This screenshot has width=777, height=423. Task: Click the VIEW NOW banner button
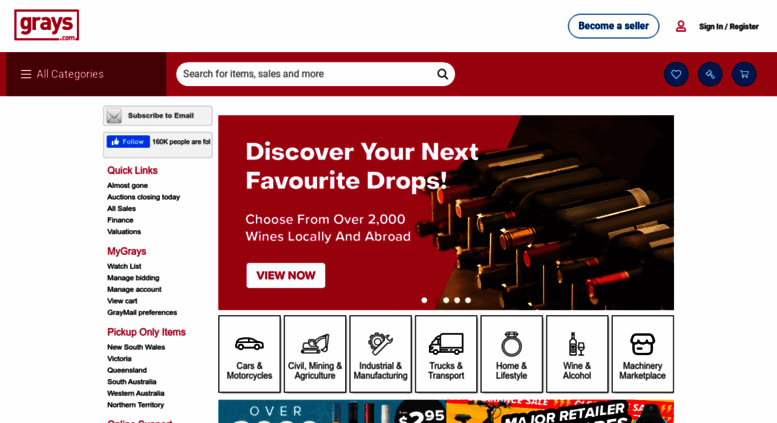pos(286,275)
